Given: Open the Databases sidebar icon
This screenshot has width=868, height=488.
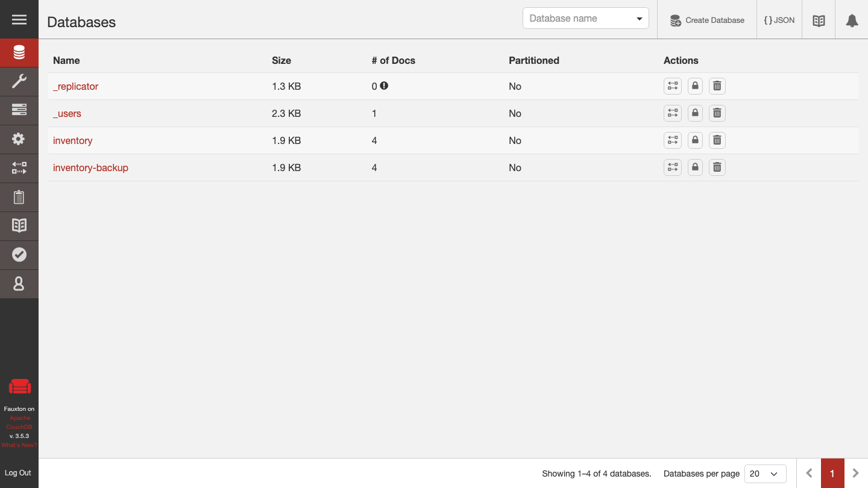Looking at the screenshot, I should [x=19, y=53].
